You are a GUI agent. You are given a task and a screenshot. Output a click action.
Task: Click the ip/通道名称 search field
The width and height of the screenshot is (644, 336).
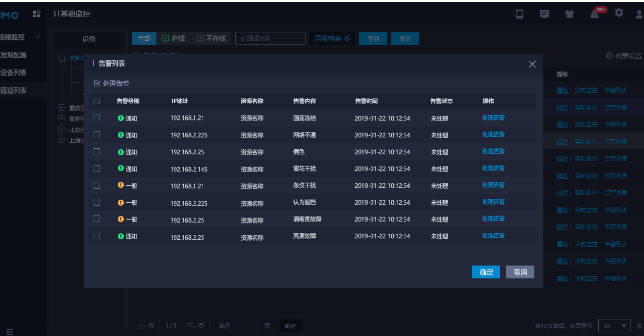[x=270, y=38]
